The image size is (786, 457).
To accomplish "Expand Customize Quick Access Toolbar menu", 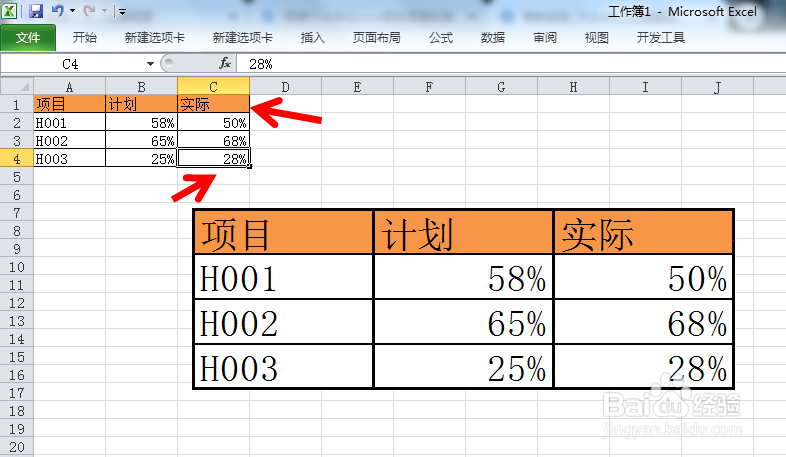I will coord(122,11).
